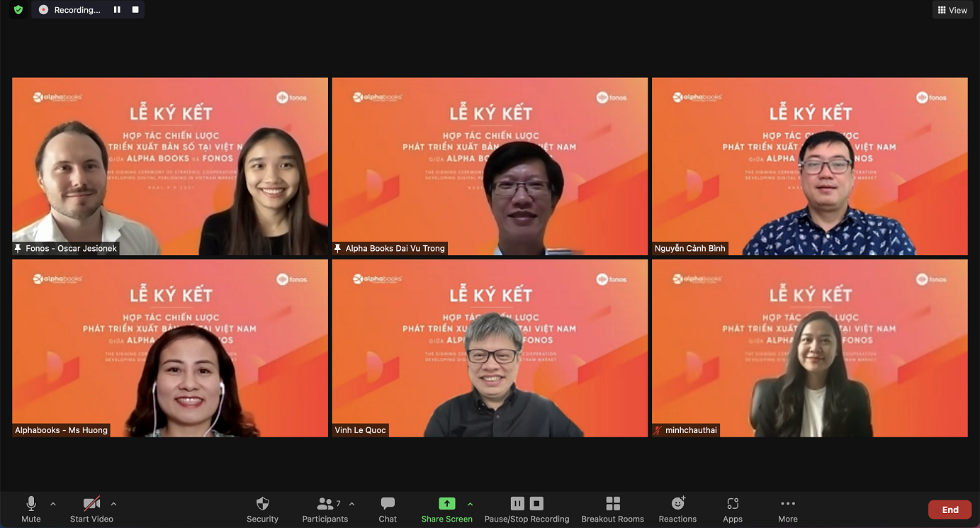The height and width of the screenshot is (528, 980).
Task: Click the red End meeting button
Action: pyautogui.click(x=950, y=510)
